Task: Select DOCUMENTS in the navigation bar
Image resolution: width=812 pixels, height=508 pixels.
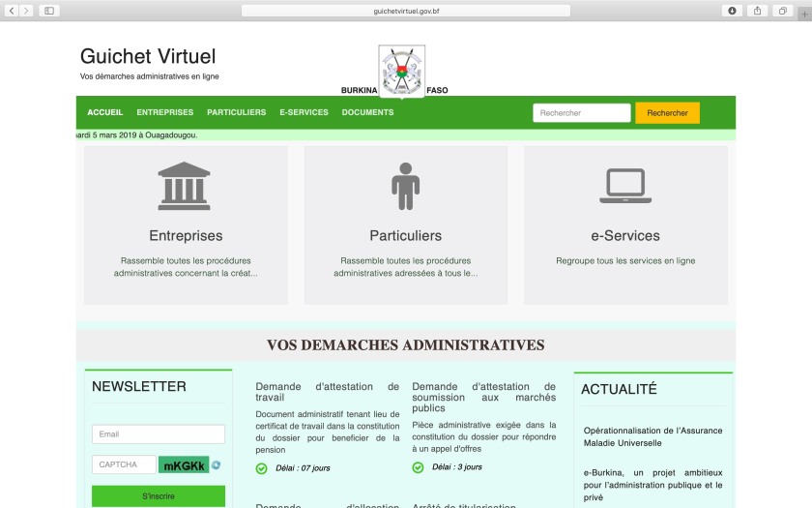Action: click(367, 112)
